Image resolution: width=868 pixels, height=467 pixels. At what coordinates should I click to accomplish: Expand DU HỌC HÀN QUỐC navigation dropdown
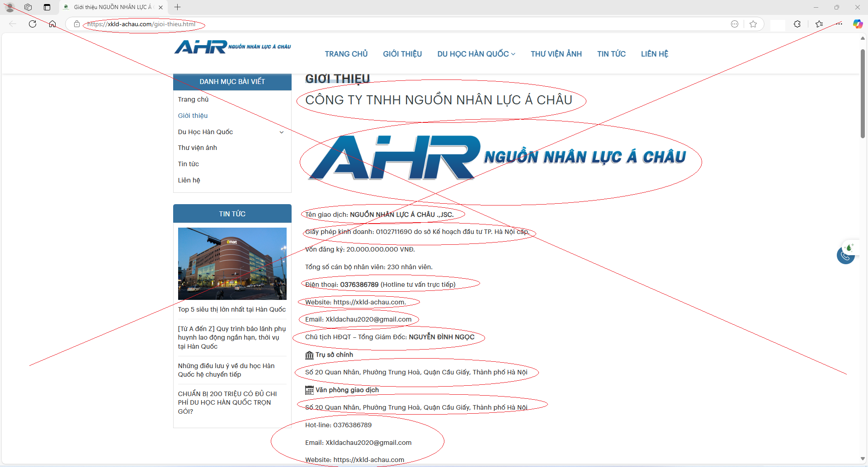click(476, 54)
